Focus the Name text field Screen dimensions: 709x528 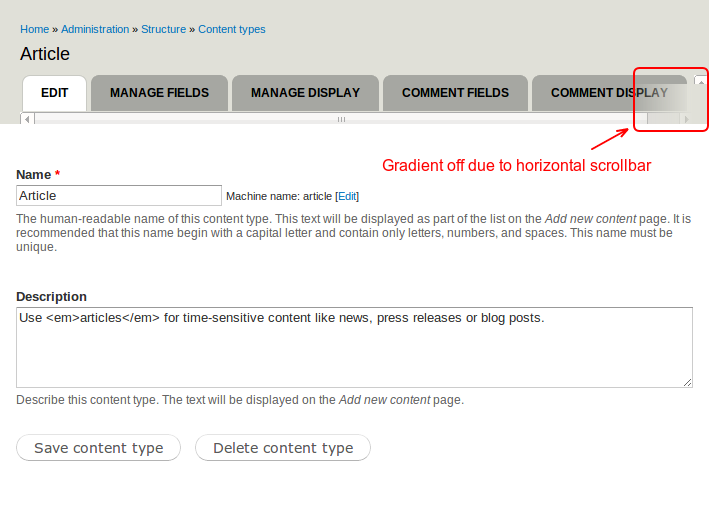(119, 196)
